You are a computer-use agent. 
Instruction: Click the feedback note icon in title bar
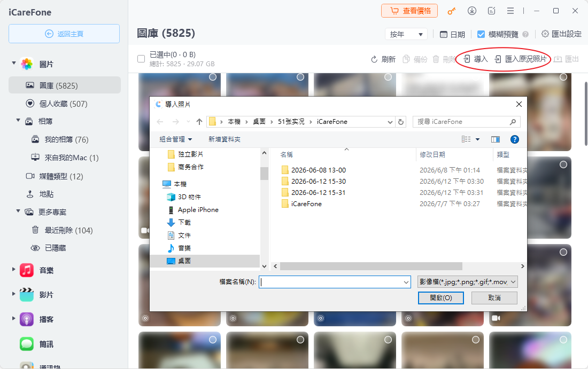491,11
